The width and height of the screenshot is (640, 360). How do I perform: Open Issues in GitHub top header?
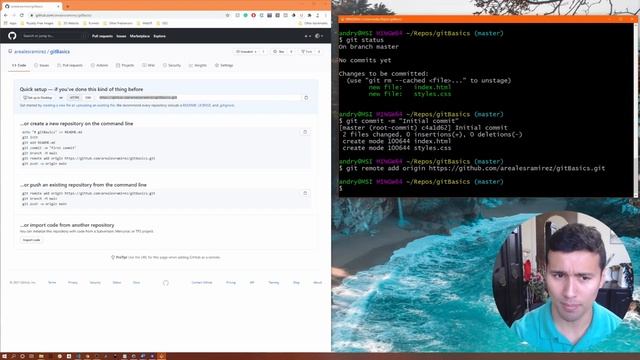[x=121, y=36]
